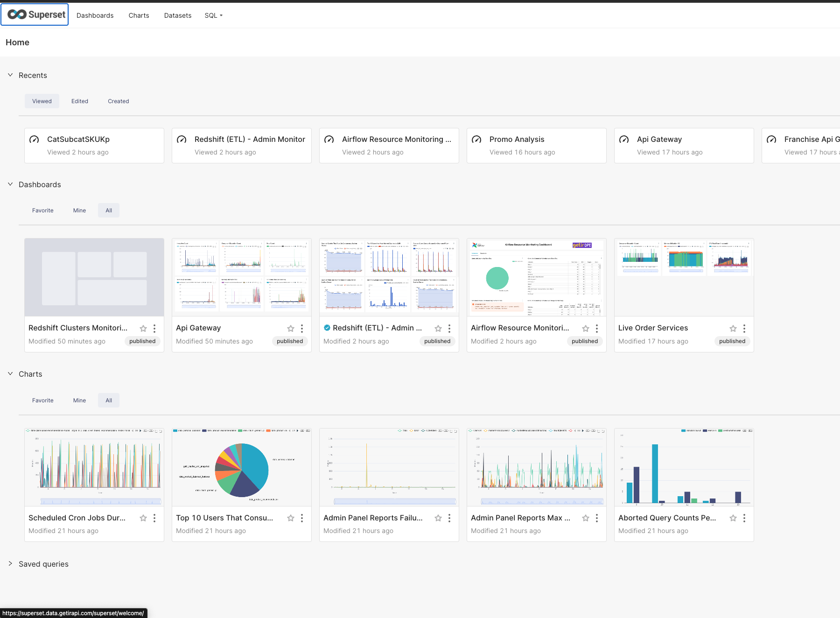The width and height of the screenshot is (840, 618).
Task: Open Promo Analysis recent item
Action: (x=537, y=146)
